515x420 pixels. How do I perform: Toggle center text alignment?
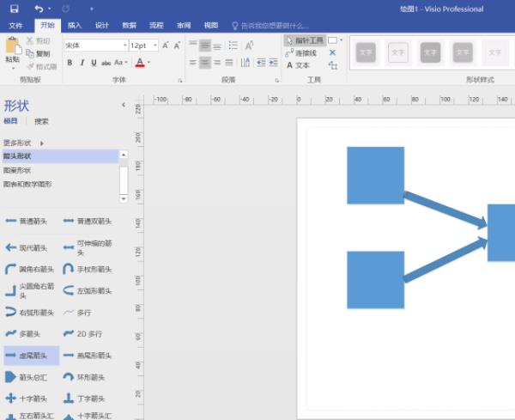(205, 62)
